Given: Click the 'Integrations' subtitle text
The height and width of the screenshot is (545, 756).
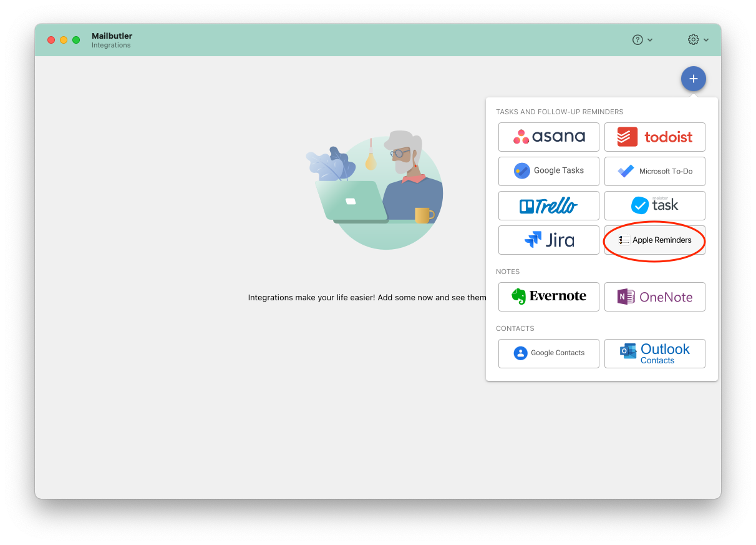Looking at the screenshot, I should (111, 45).
